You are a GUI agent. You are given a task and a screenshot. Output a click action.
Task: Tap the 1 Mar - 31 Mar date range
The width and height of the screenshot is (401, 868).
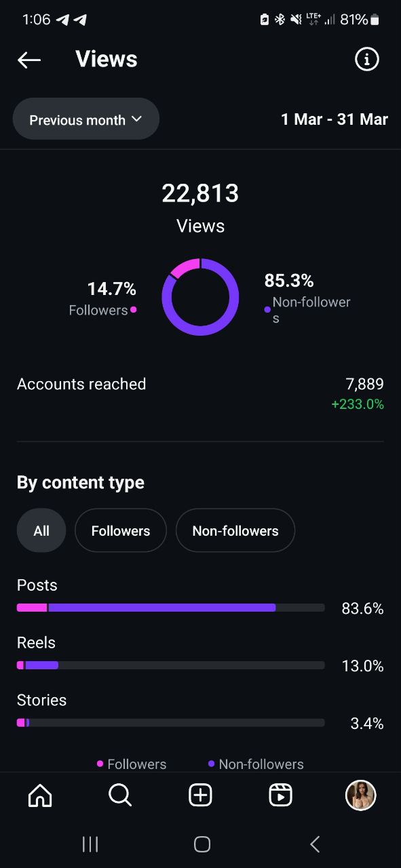(x=335, y=119)
